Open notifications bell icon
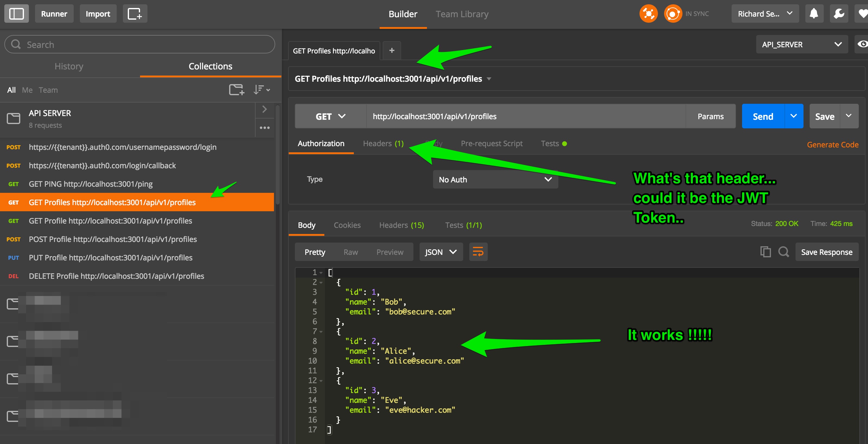This screenshot has height=444, width=868. tap(813, 14)
